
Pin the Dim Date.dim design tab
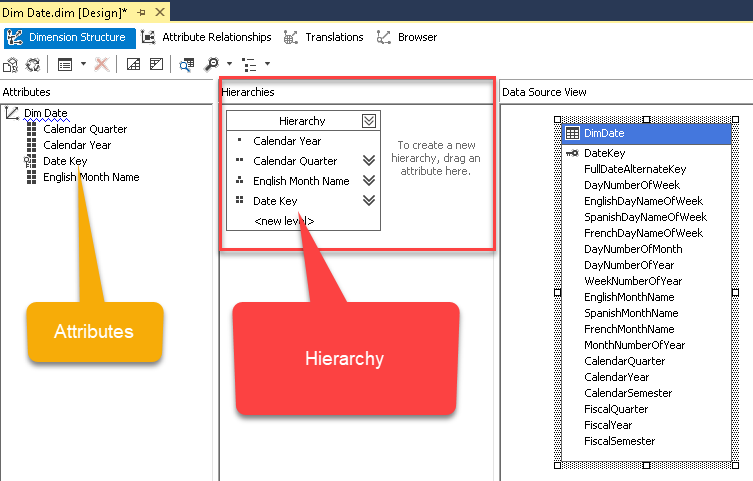pyautogui.click(x=141, y=11)
